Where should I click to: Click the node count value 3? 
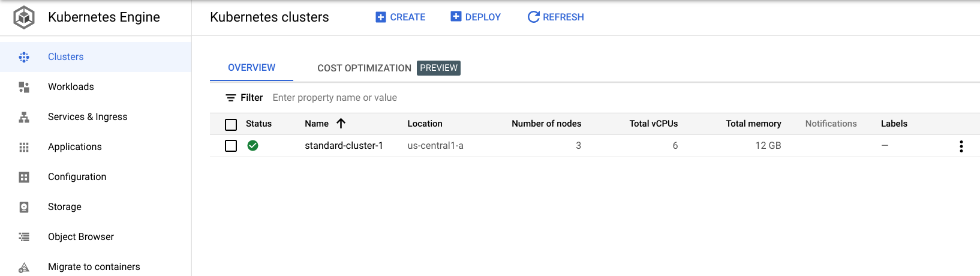578,145
